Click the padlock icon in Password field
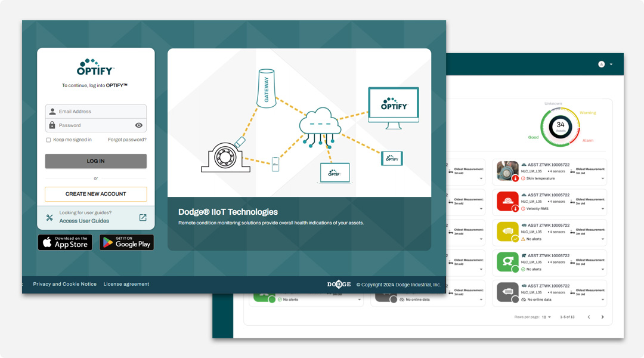The width and height of the screenshot is (644, 358). (x=52, y=125)
